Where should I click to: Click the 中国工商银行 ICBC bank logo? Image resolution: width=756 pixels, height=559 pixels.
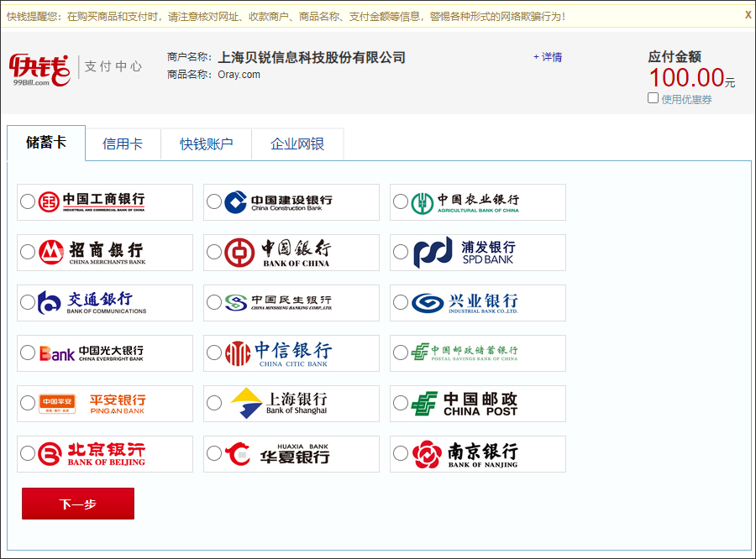point(92,202)
